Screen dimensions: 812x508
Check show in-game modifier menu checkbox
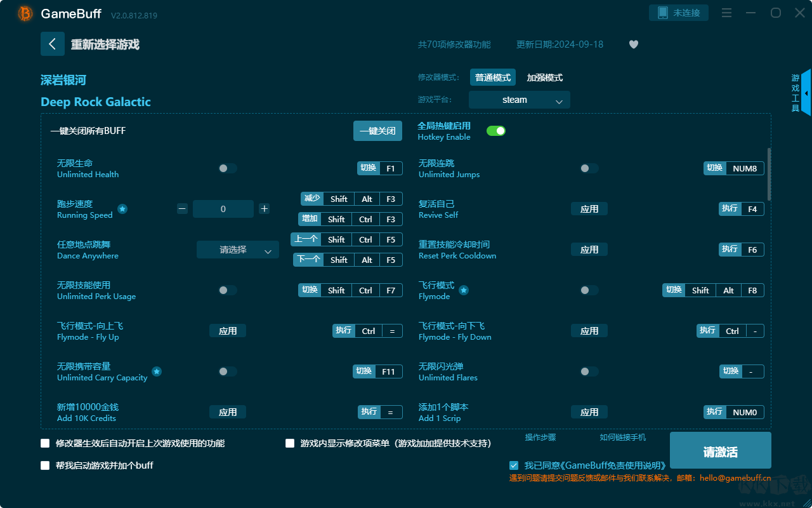(290, 443)
